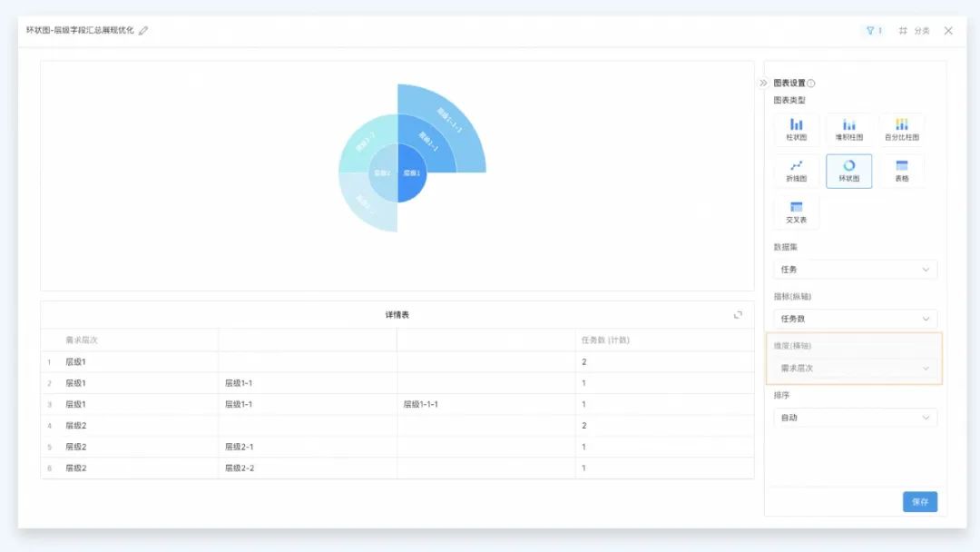Click the 保存 save button

tap(919, 501)
